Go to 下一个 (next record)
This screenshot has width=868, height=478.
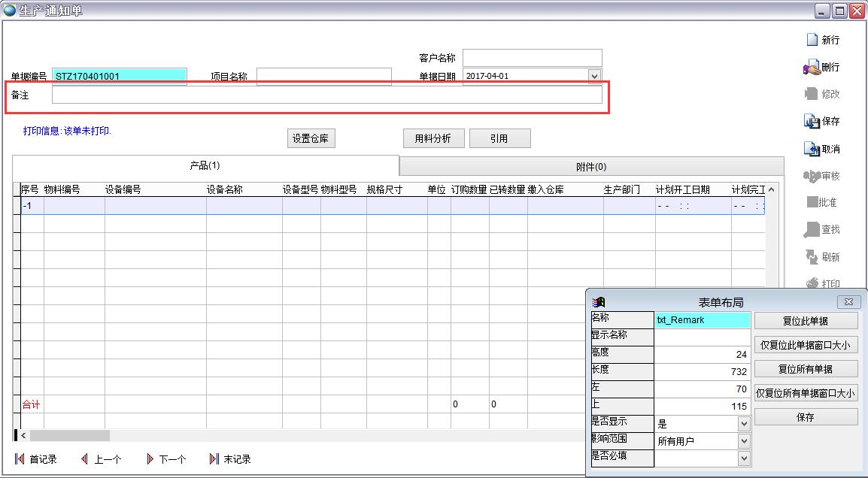pos(150,459)
